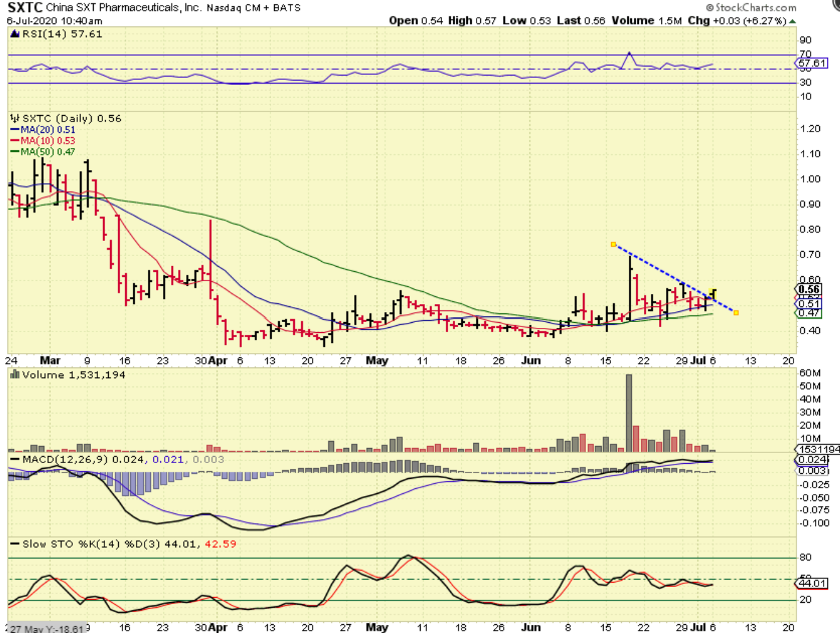Click the MACD(12,26,9) indicator label
Viewport: 840px width, 633px height.
[65, 459]
